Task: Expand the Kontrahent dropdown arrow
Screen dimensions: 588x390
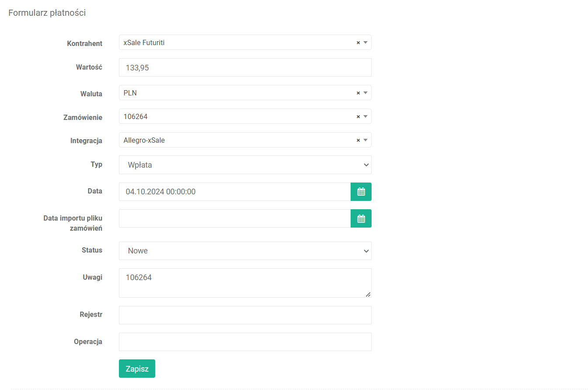Action: click(x=366, y=43)
